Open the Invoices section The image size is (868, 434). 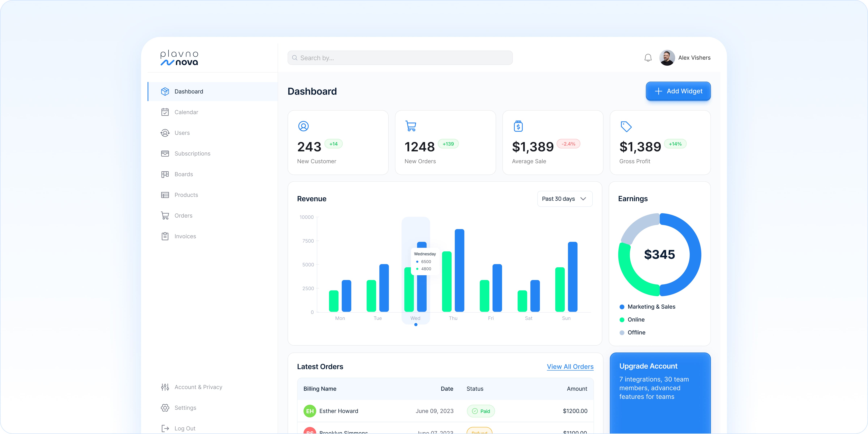[185, 236]
